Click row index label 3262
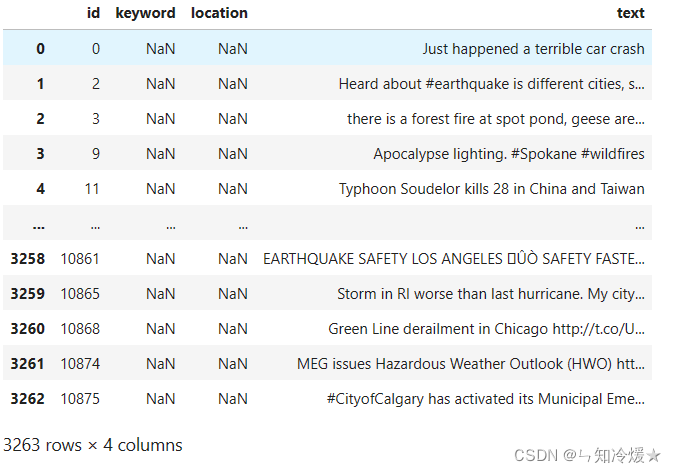This screenshot has width=676, height=473. [x=27, y=399]
